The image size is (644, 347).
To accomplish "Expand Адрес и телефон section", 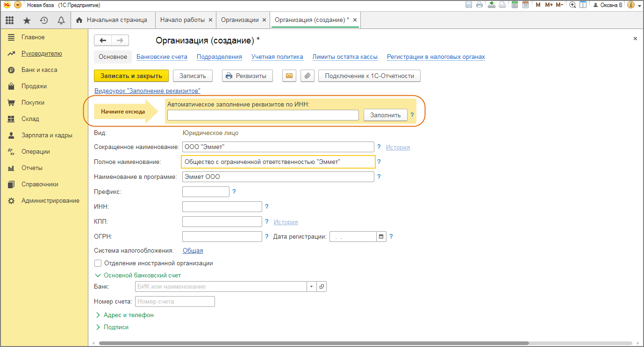I will click(x=124, y=315).
